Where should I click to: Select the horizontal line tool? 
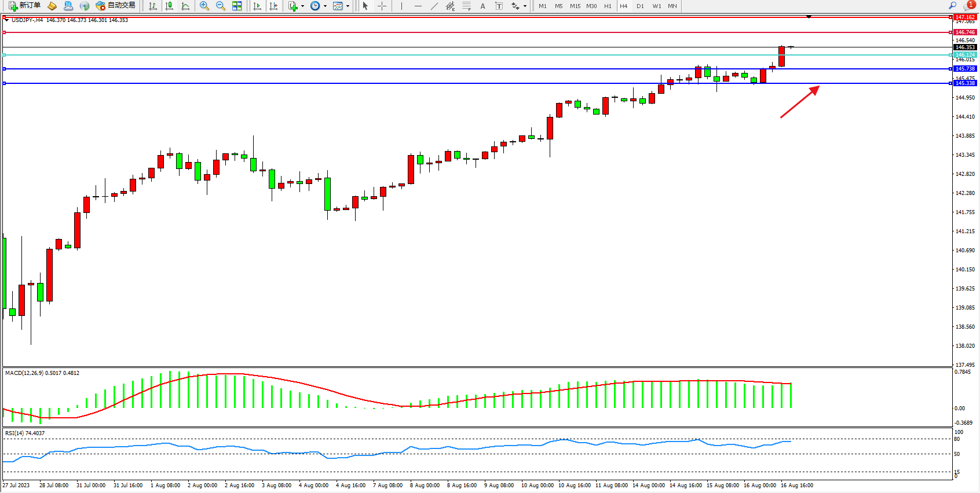[418, 6]
